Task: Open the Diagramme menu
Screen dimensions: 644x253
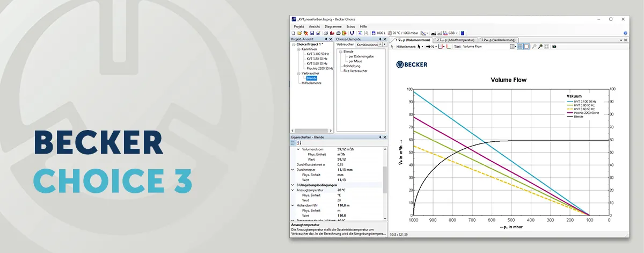Action: (x=333, y=26)
